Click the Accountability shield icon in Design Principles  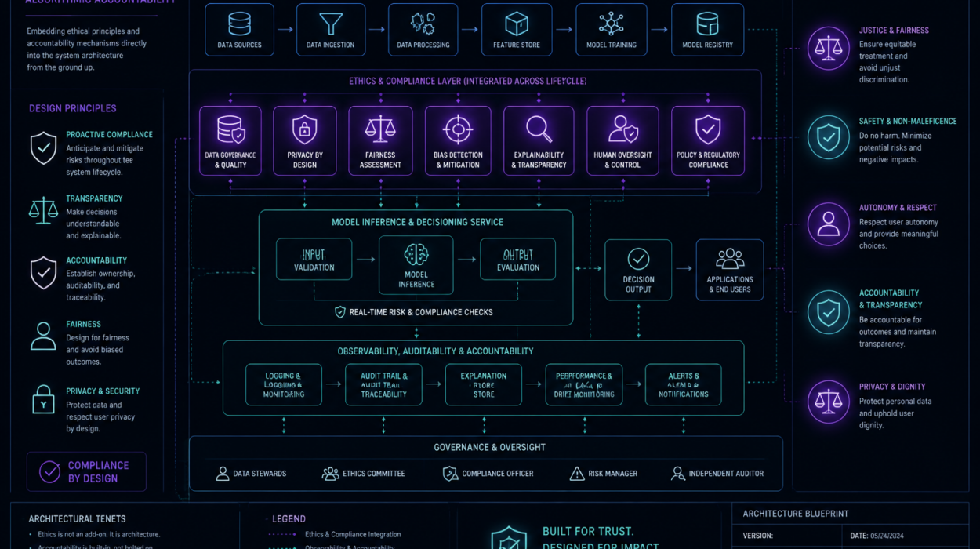(x=43, y=273)
